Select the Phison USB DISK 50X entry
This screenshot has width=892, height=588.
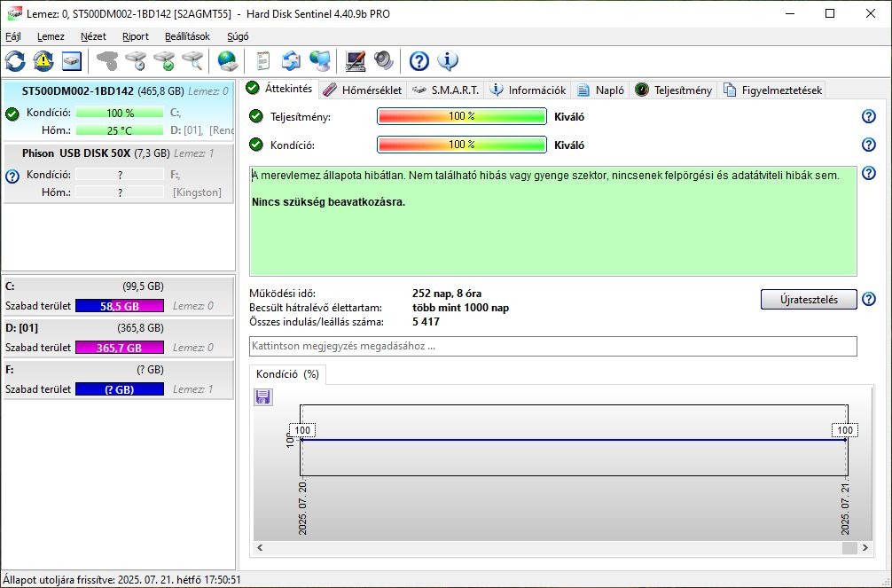click(x=118, y=173)
